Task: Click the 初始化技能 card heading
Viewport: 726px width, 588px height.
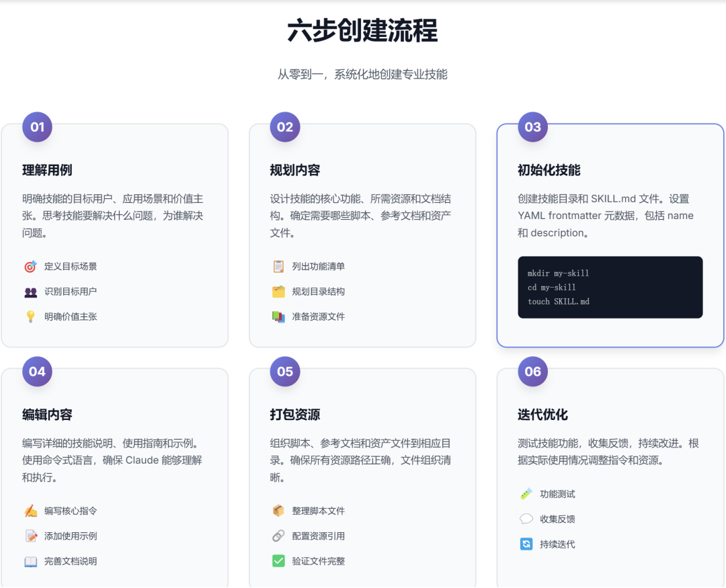Action: pyautogui.click(x=549, y=171)
